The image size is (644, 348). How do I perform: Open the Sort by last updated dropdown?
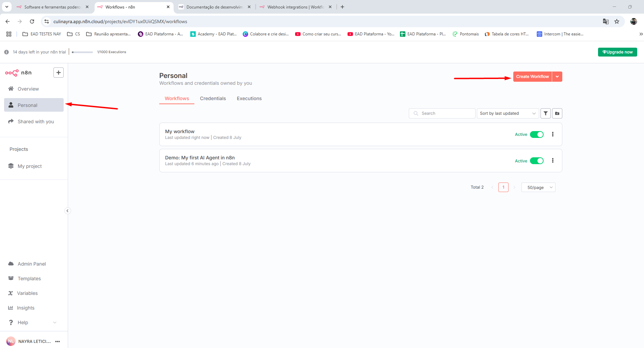[x=508, y=113]
